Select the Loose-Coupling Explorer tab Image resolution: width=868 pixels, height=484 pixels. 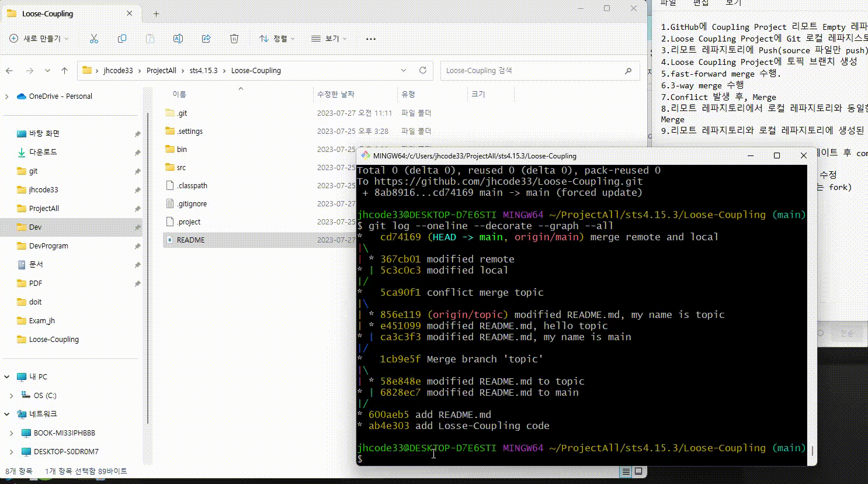(x=47, y=13)
